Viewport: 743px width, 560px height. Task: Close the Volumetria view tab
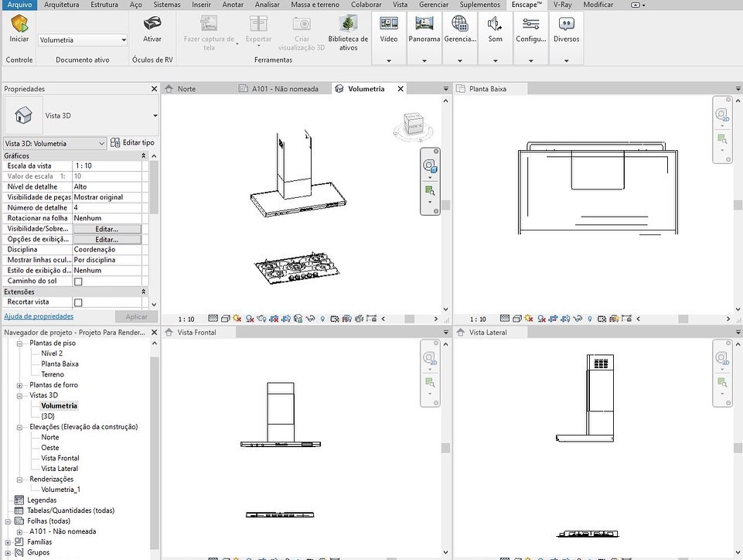pos(400,89)
